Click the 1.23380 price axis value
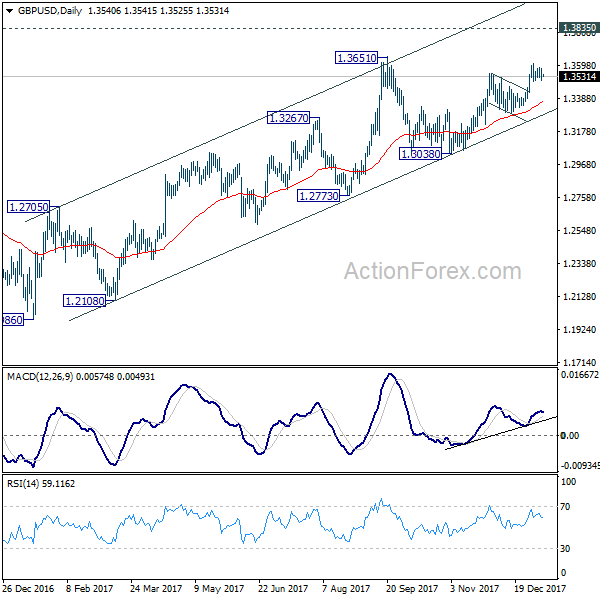The width and height of the screenshot is (600, 600). click(x=579, y=263)
